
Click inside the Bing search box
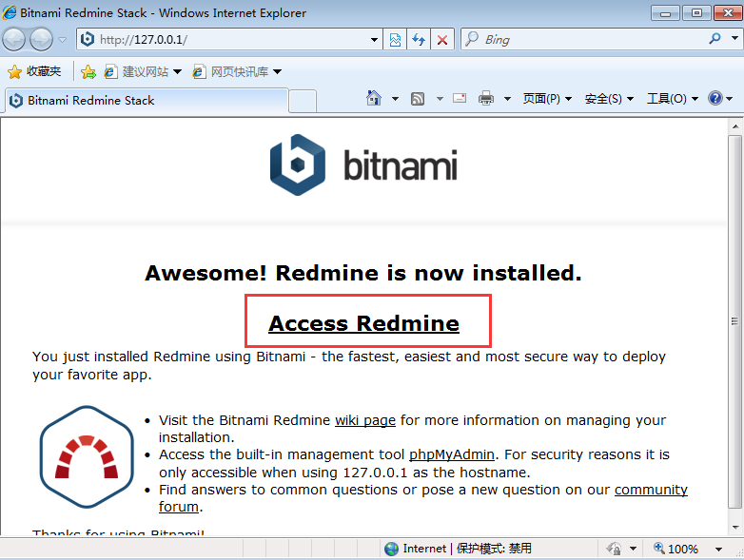pos(583,39)
